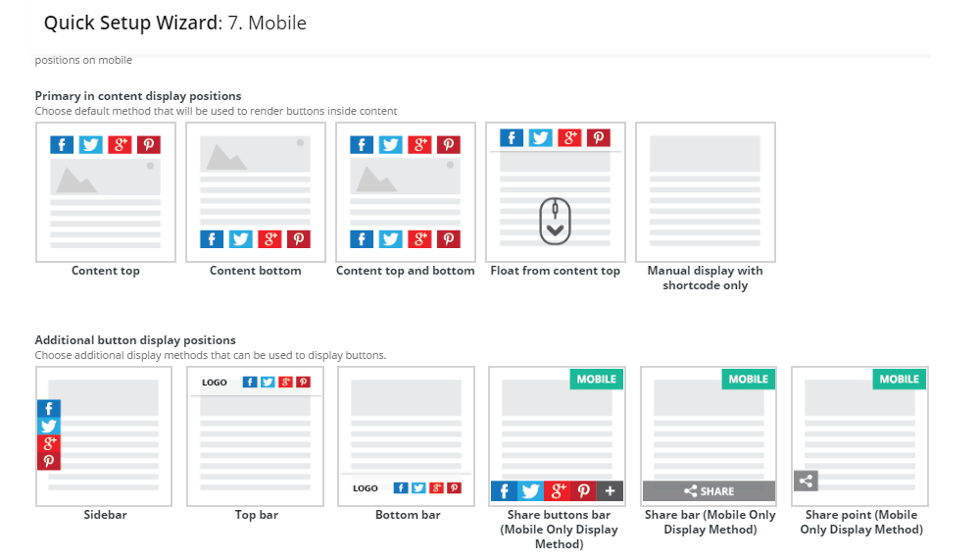Viewport: 980px width, 560px height.
Task: Select Share point mobile-only thumbnail
Action: pyautogui.click(x=860, y=436)
